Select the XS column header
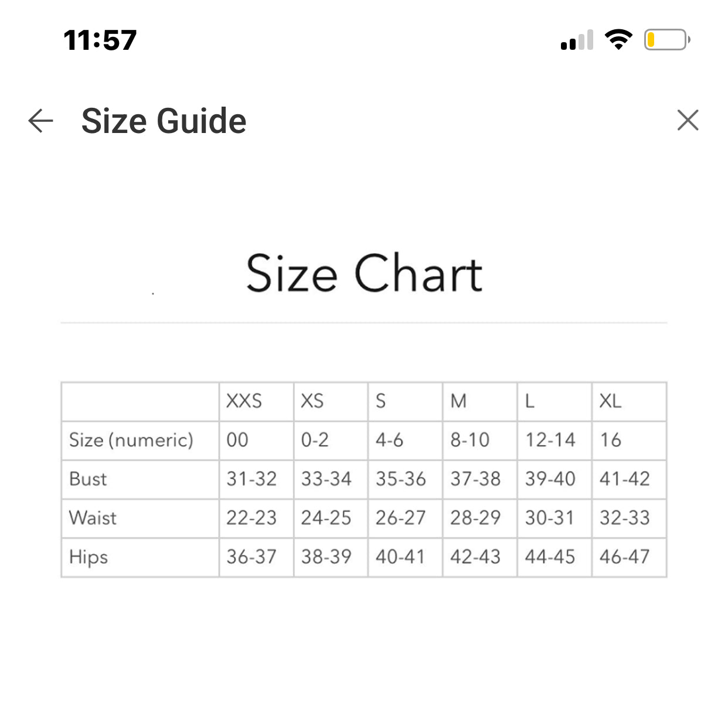The width and height of the screenshot is (728, 706). click(331, 401)
